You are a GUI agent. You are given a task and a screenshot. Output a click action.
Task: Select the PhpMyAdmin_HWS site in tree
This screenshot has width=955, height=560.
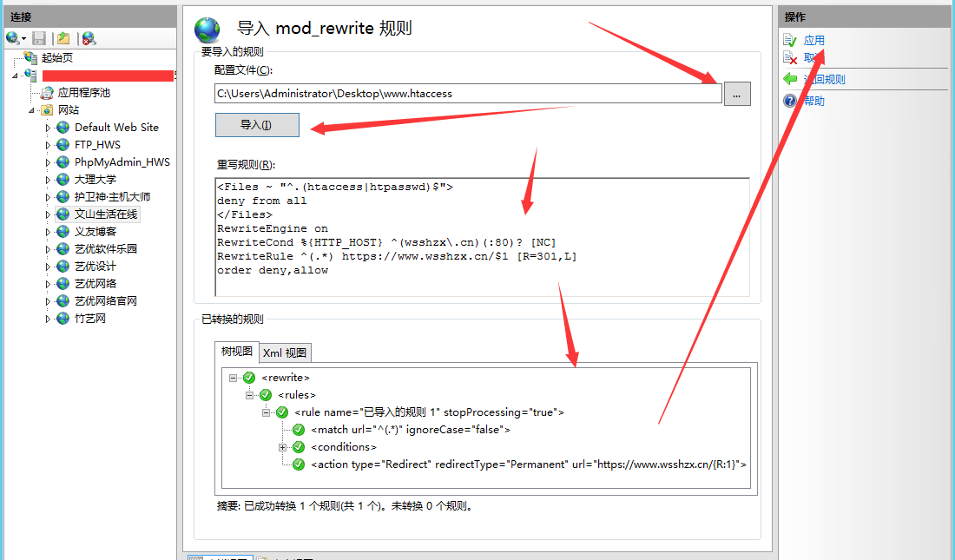coord(122,162)
